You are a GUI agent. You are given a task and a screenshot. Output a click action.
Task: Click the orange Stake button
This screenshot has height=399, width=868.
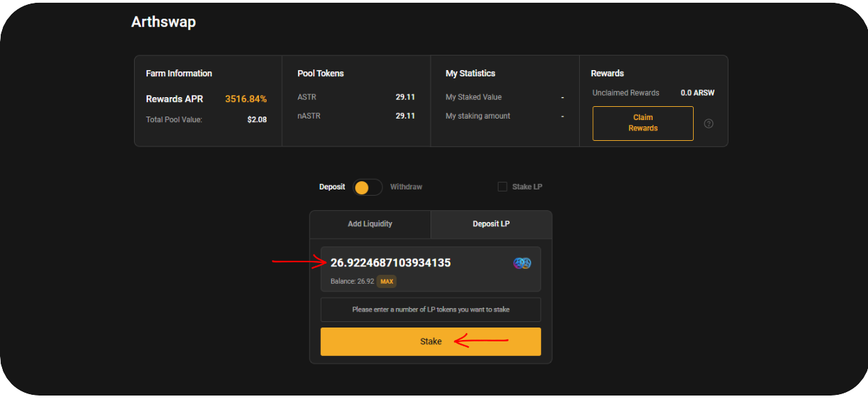431,341
